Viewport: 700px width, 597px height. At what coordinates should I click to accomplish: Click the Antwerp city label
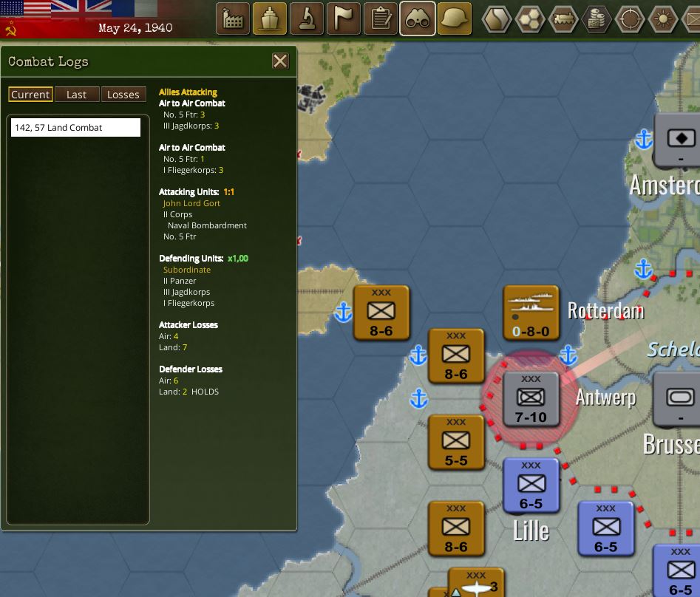tap(606, 397)
